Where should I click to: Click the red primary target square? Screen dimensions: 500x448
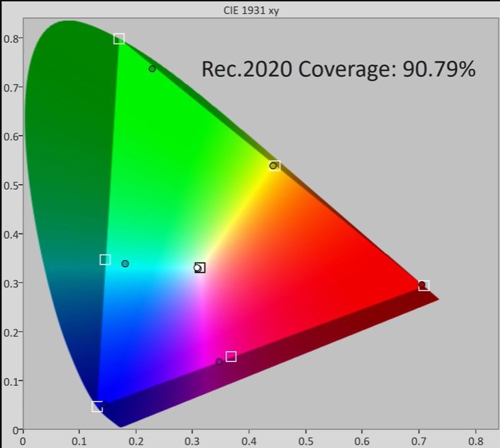[424, 285]
